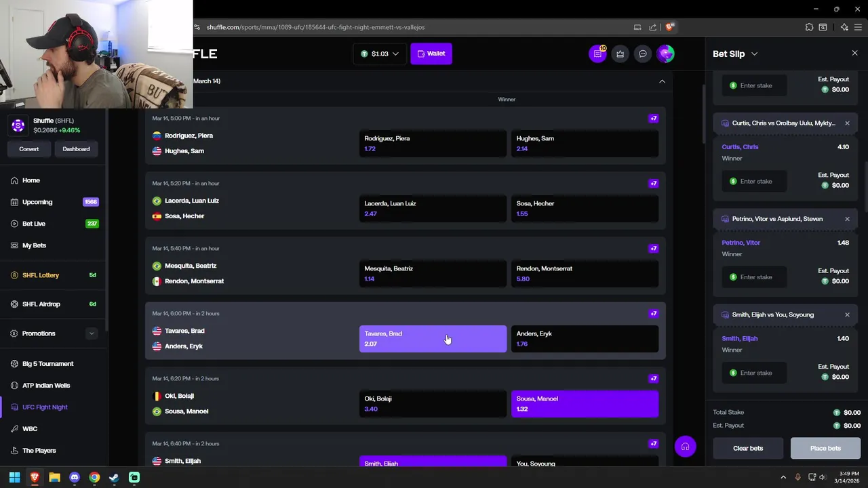
Task: Click the Dashboard button
Action: click(x=76, y=149)
